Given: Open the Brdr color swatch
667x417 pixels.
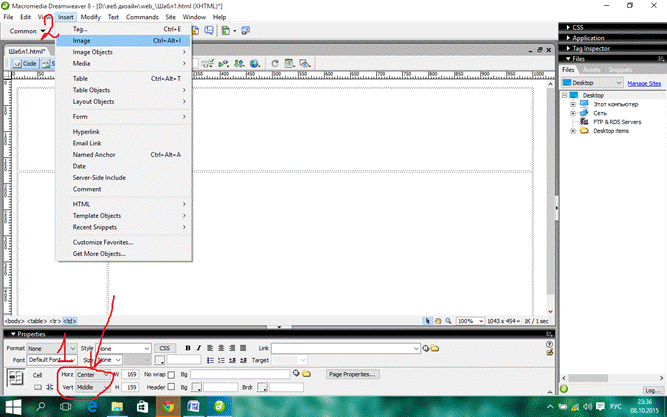Looking at the screenshot, I should [262, 387].
